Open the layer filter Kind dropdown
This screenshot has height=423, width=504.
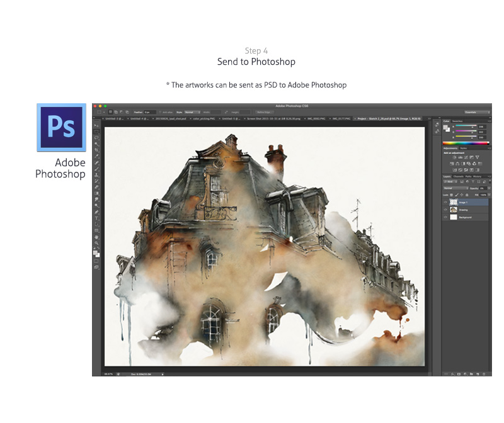450,182
